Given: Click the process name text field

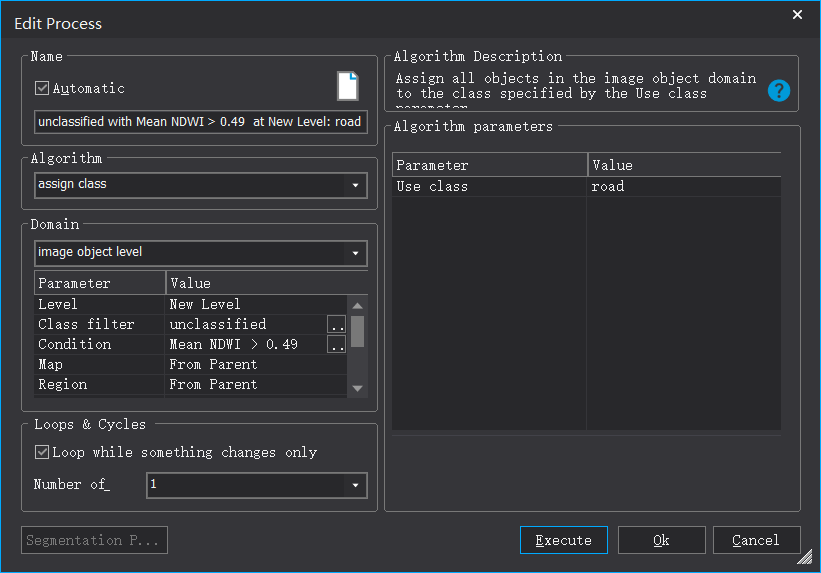Looking at the screenshot, I should (200, 122).
